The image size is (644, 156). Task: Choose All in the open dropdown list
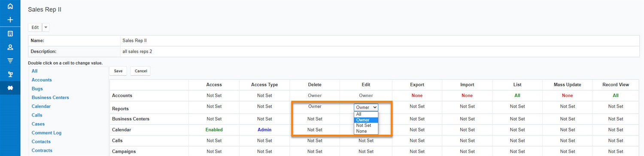click(x=366, y=114)
